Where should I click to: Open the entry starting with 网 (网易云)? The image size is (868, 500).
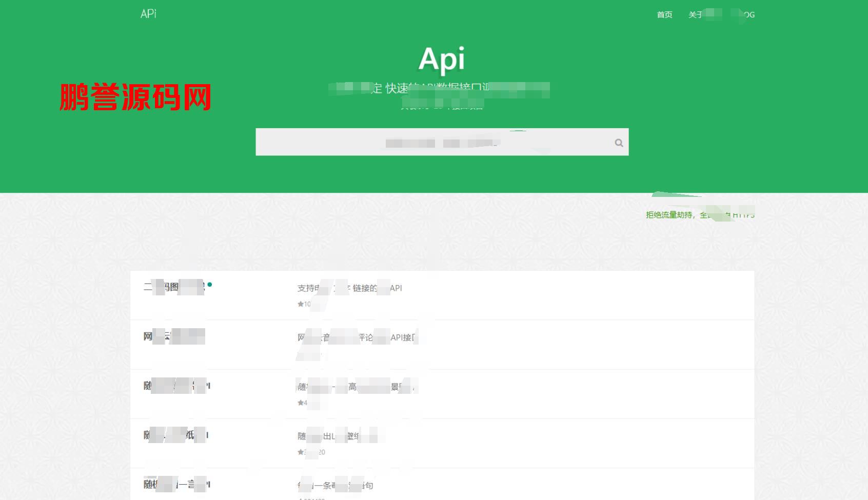click(174, 336)
